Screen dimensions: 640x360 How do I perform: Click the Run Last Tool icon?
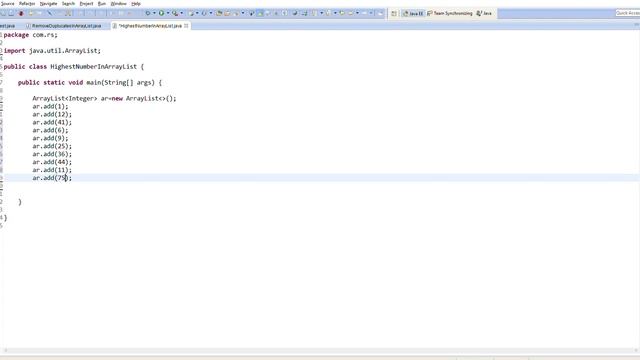click(175, 13)
